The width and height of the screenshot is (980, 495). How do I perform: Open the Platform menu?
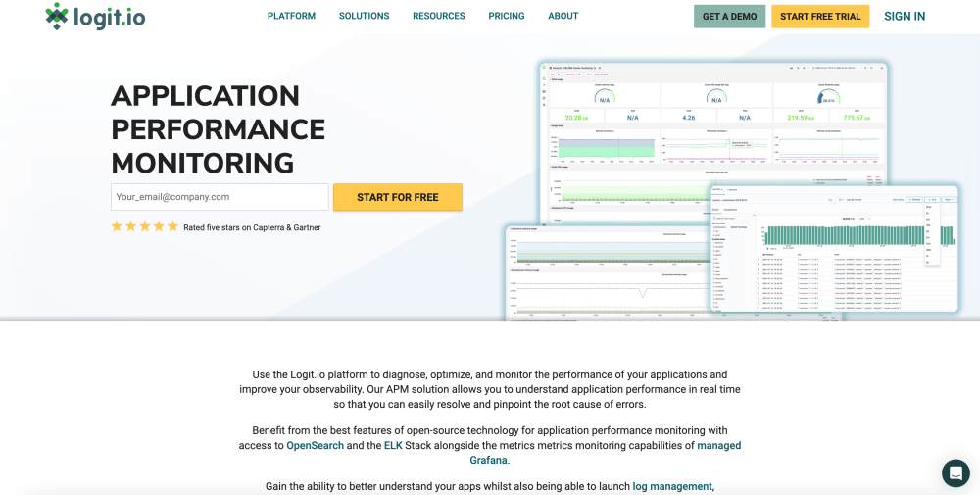click(x=291, y=17)
